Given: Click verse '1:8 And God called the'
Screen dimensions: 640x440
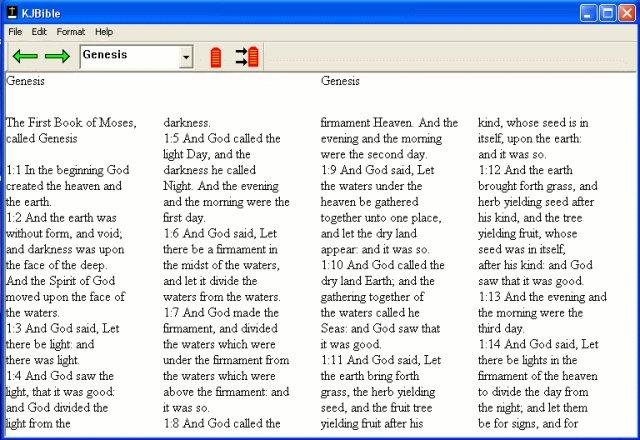Looking at the screenshot, I should coord(222,423).
